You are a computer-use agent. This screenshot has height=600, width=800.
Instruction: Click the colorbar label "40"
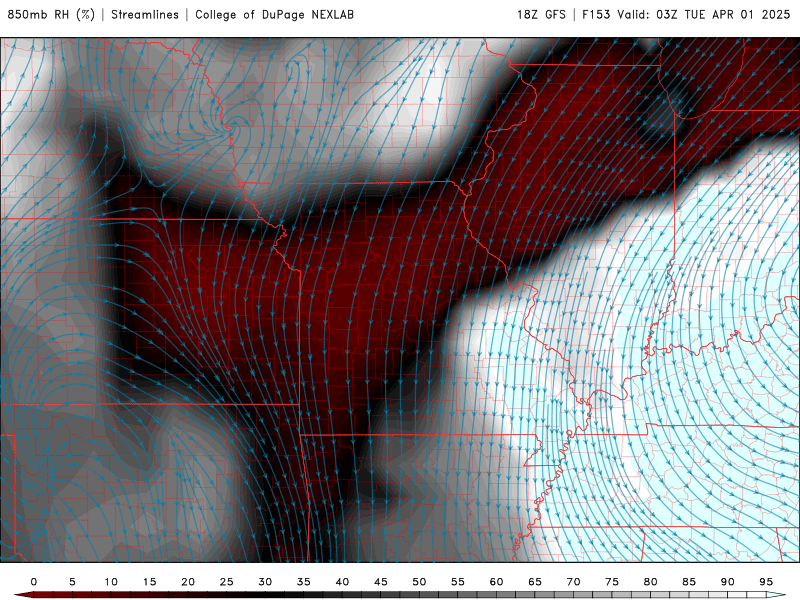(342, 582)
